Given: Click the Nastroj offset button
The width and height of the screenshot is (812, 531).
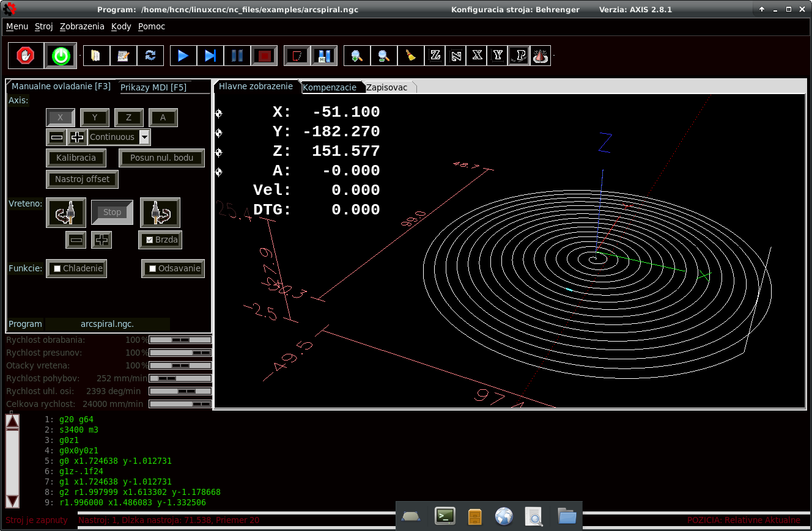Looking at the screenshot, I should [82, 179].
